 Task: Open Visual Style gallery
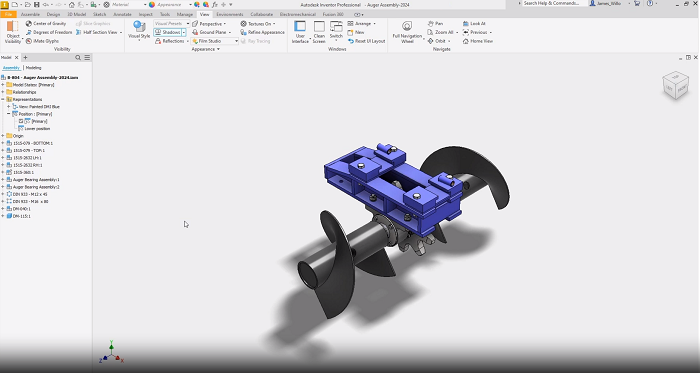(x=139, y=31)
